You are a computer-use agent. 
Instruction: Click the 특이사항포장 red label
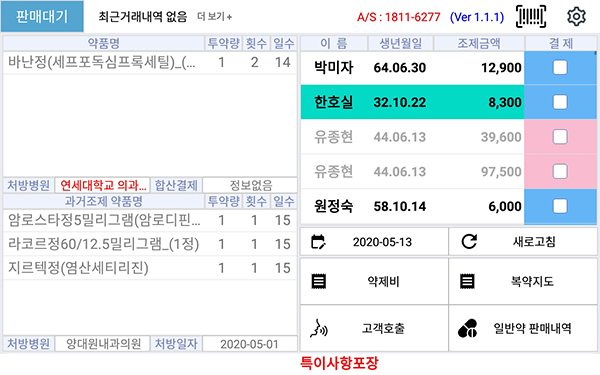point(339,363)
